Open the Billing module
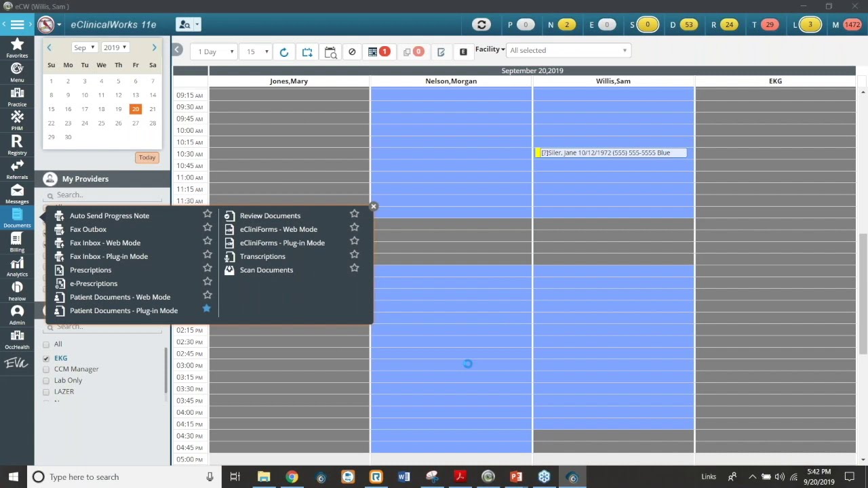868x488 pixels. point(17,243)
